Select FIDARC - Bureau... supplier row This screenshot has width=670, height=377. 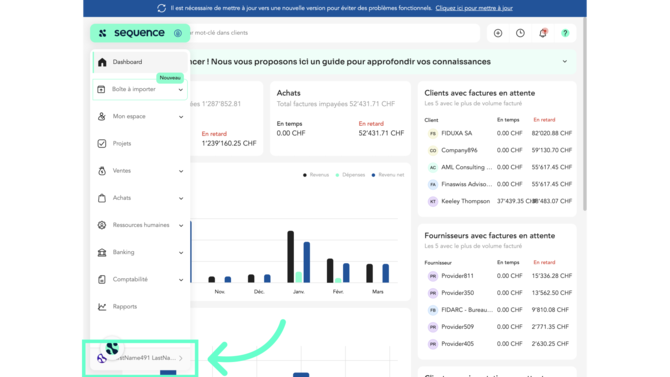coord(498,310)
